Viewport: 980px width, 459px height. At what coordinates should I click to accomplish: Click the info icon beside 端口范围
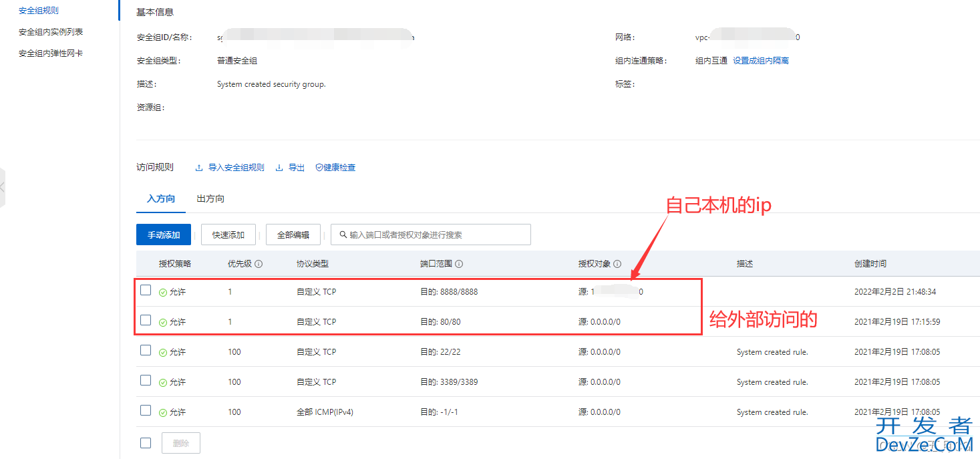[459, 264]
